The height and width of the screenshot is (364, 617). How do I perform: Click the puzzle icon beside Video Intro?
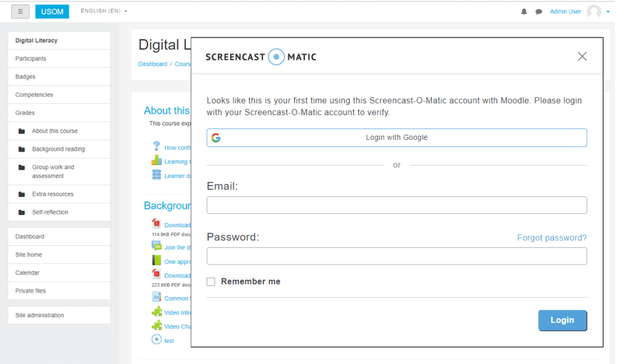coord(156,312)
